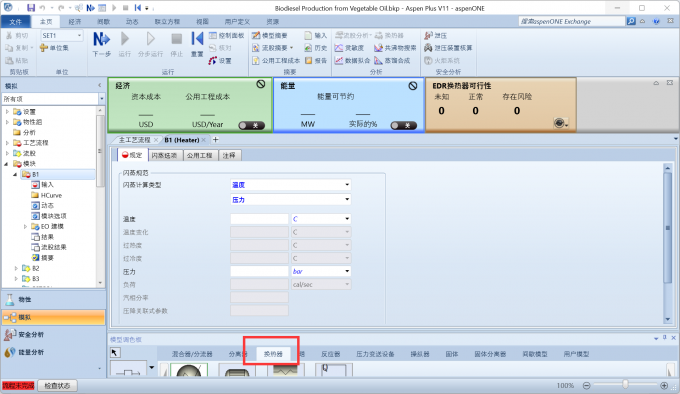
Task: Open the 物性 properties environment button
Action: (x=53, y=300)
